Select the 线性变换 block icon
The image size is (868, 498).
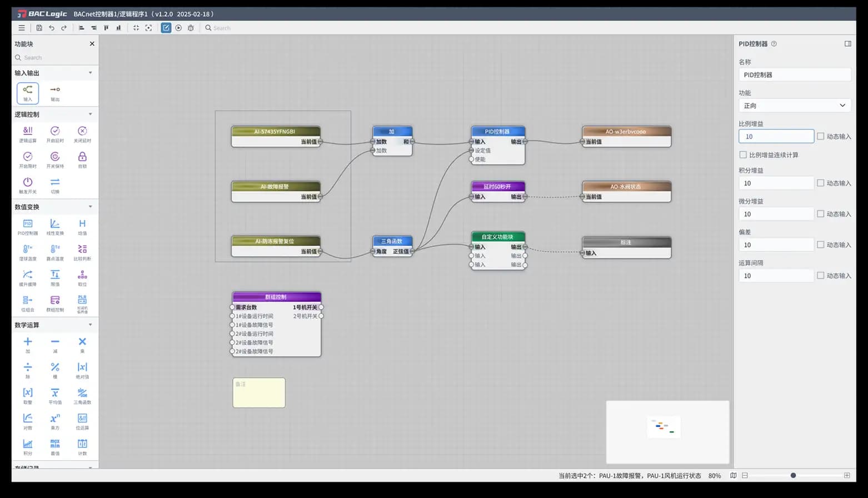pos(55,227)
